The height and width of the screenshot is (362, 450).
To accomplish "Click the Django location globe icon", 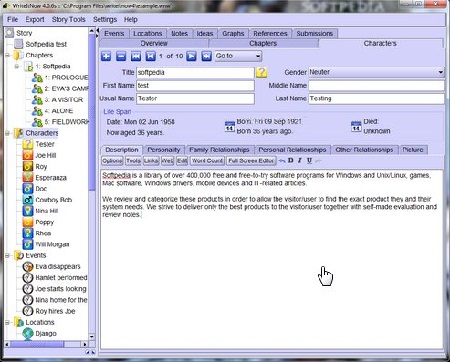I will point(28,333).
